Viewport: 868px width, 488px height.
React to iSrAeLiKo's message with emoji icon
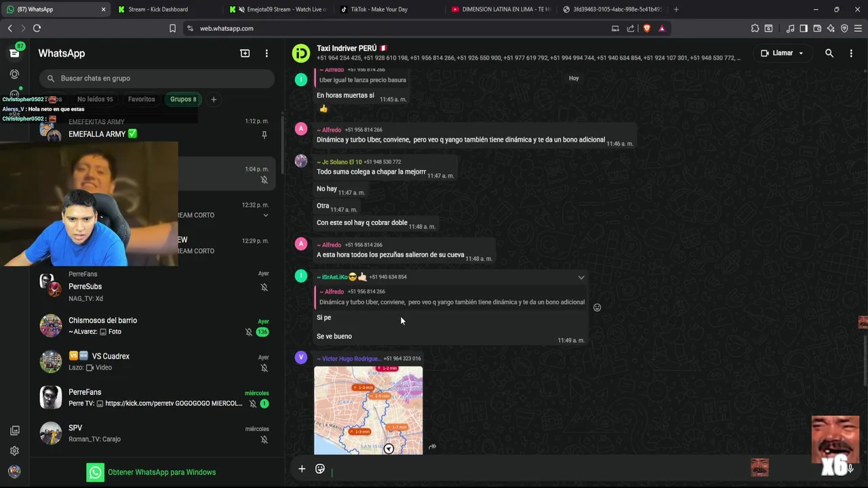pos(597,307)
